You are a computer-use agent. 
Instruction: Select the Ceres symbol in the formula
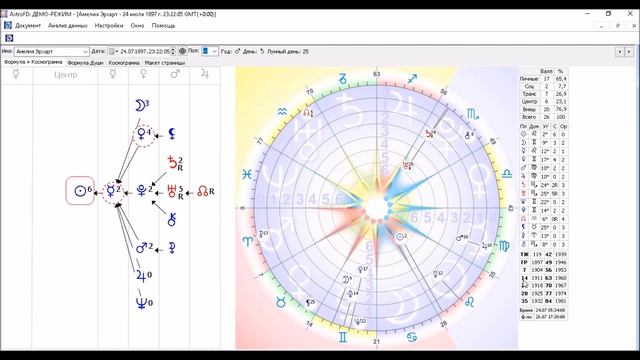pos(172,248)
